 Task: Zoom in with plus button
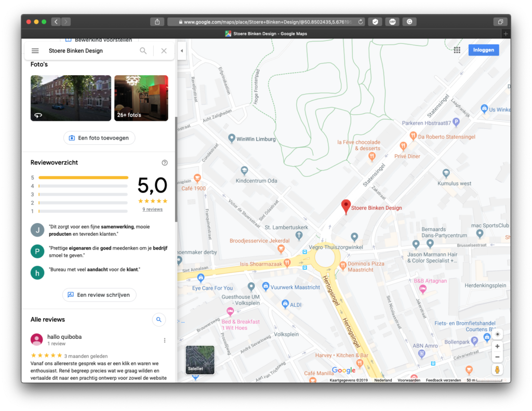[x=497, y=346]
